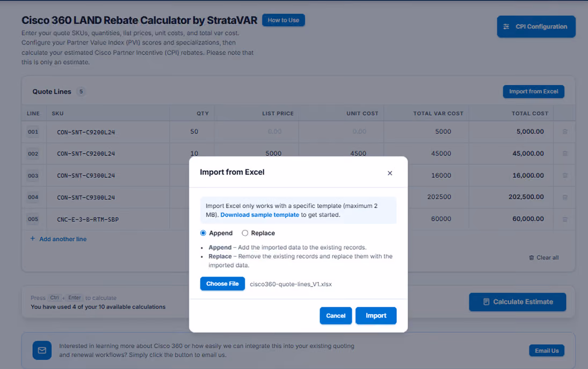Click total var cost 202500 field
The height and width of the screenshot is (369, 588).
[x=438, y=197]
